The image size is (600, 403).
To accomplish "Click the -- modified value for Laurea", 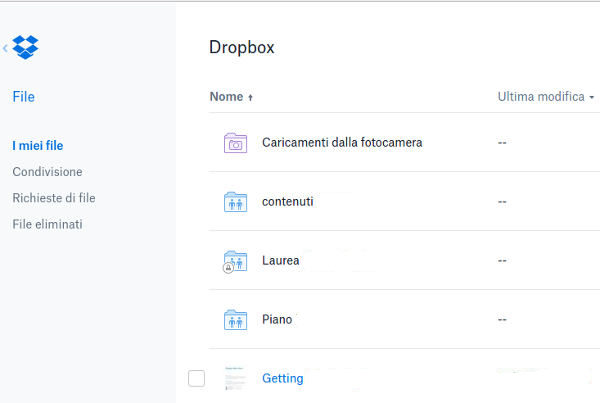I will (x=502, y=261).
